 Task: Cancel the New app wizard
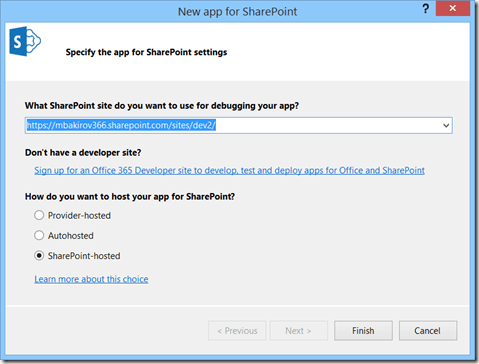pyautogui.click(x=428, y=331)
